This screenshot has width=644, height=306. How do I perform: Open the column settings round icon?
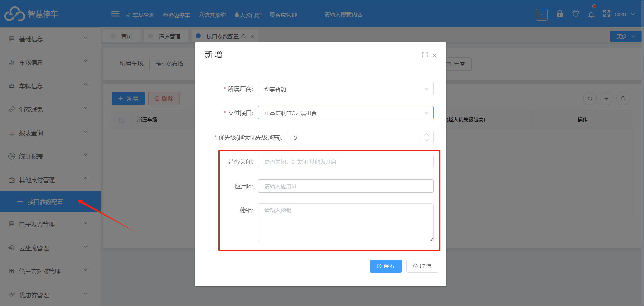pyautogui.click(x=606, y=98)
